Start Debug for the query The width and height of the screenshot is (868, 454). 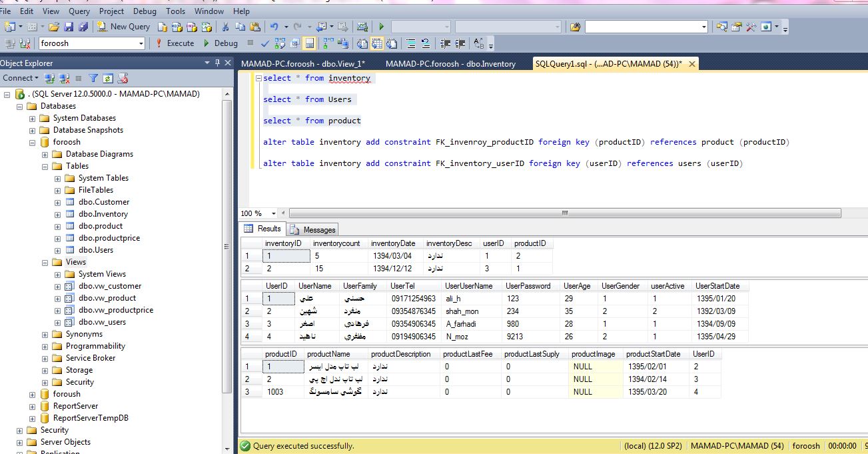click(x=220, y=43)
